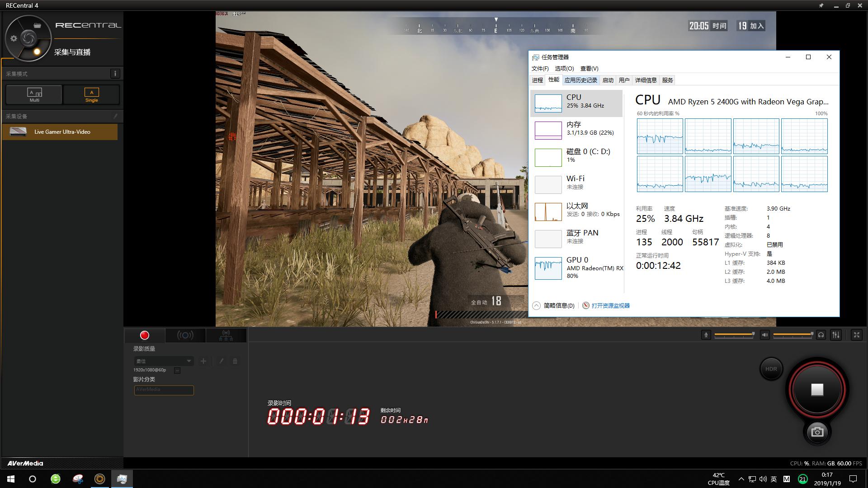868x488 pixels.
Task: Open Task Manager taskbar icon
Action: coord(122,479)
